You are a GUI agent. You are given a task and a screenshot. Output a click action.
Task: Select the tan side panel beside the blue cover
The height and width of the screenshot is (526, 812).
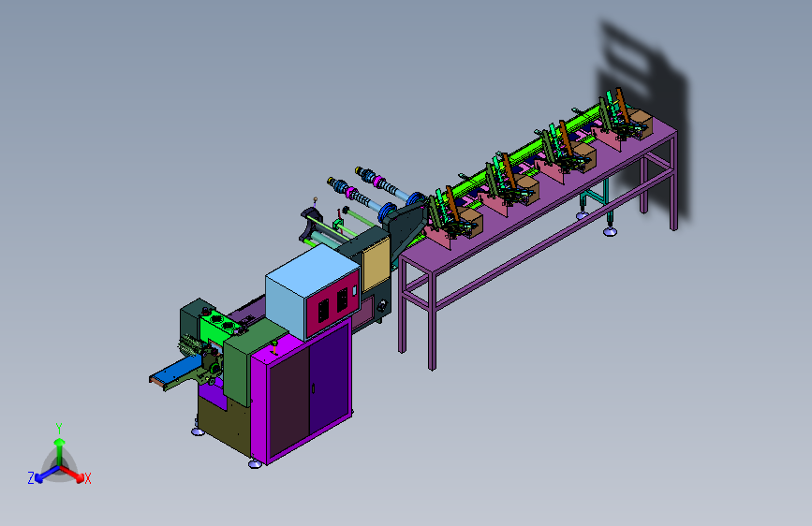(376, 265)
